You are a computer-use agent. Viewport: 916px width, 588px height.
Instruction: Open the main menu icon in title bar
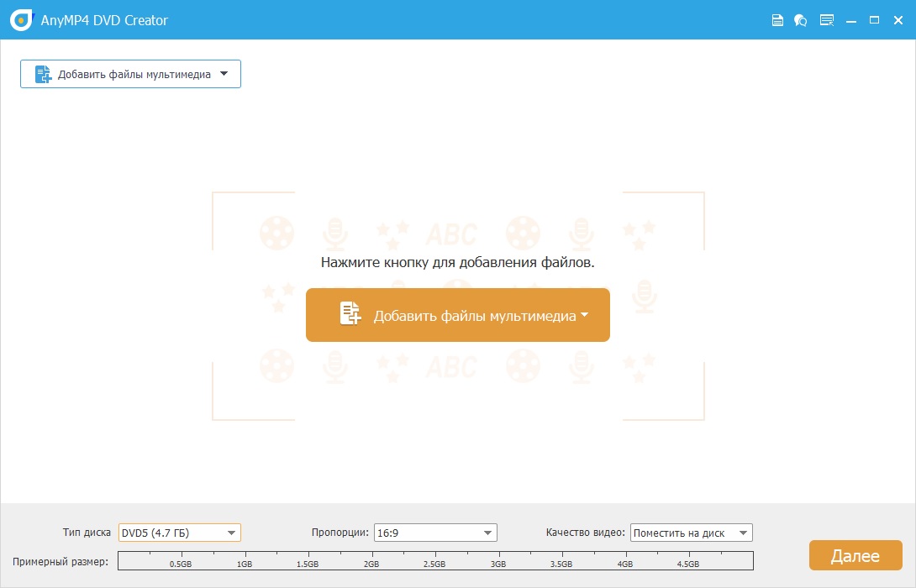(x=827, y=19)
